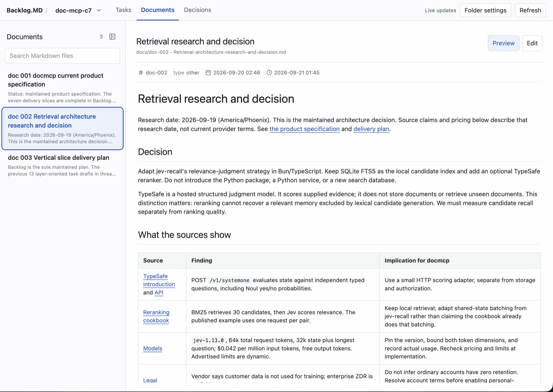The height and width of the screenshot is (392, 553).
Task: Click the calendar icon beside created date
Action: pyautogui.click(x=208, y=73)
